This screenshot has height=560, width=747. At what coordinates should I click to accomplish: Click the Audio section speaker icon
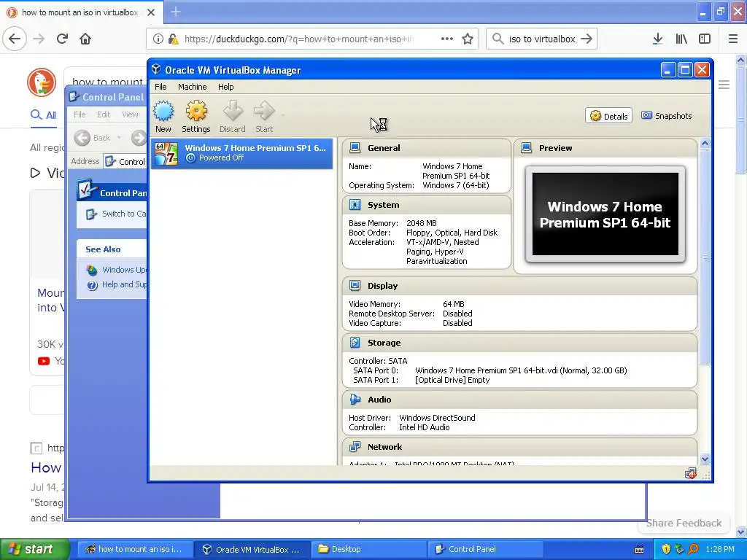point(355,400)
